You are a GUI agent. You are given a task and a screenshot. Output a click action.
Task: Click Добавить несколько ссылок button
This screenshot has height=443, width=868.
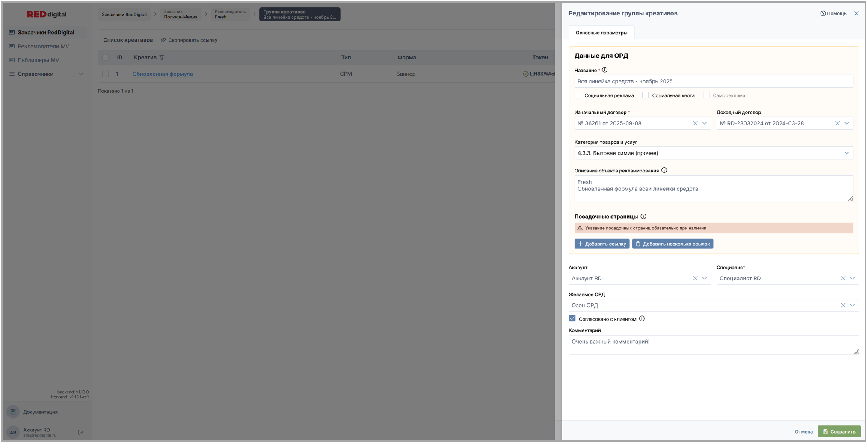click(672, 244)
